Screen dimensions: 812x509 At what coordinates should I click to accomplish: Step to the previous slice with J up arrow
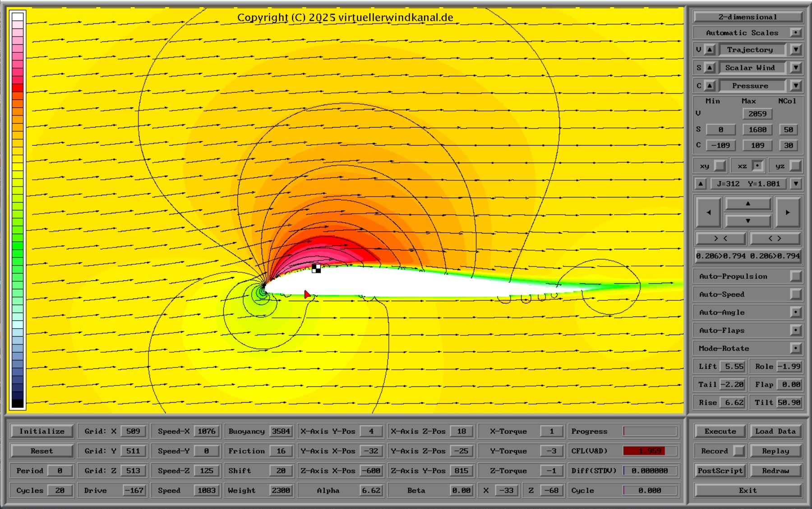[700, 184]
